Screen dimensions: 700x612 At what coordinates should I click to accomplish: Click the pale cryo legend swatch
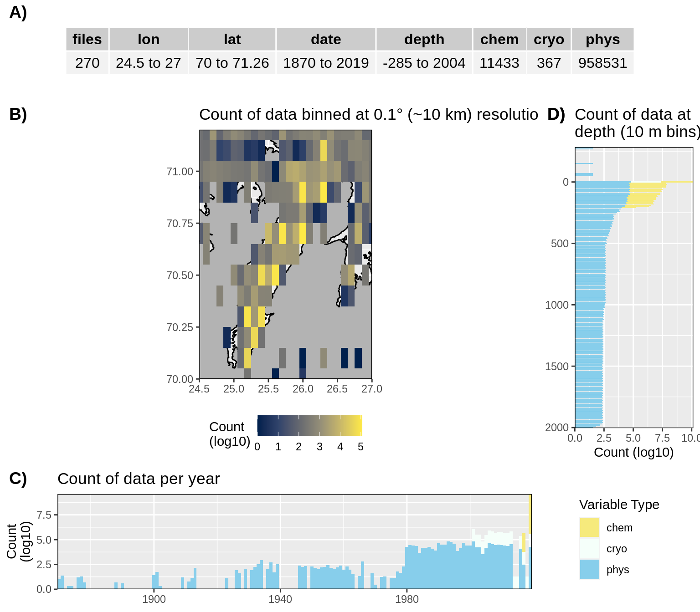(589, 548)
